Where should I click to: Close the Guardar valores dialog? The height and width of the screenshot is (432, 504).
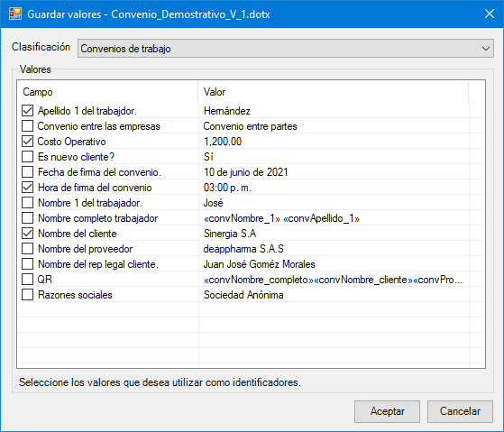coord(490,14)
